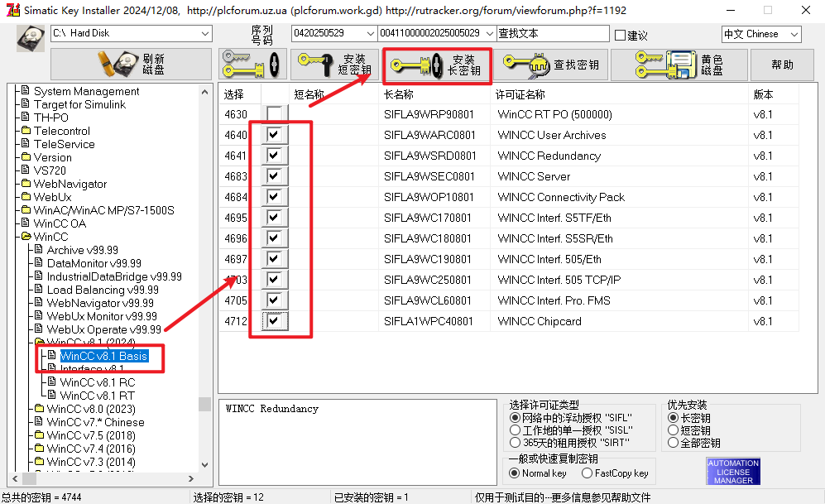
Task: Click the 安装短密钥 install short key button
Action: tap(334, 65)
